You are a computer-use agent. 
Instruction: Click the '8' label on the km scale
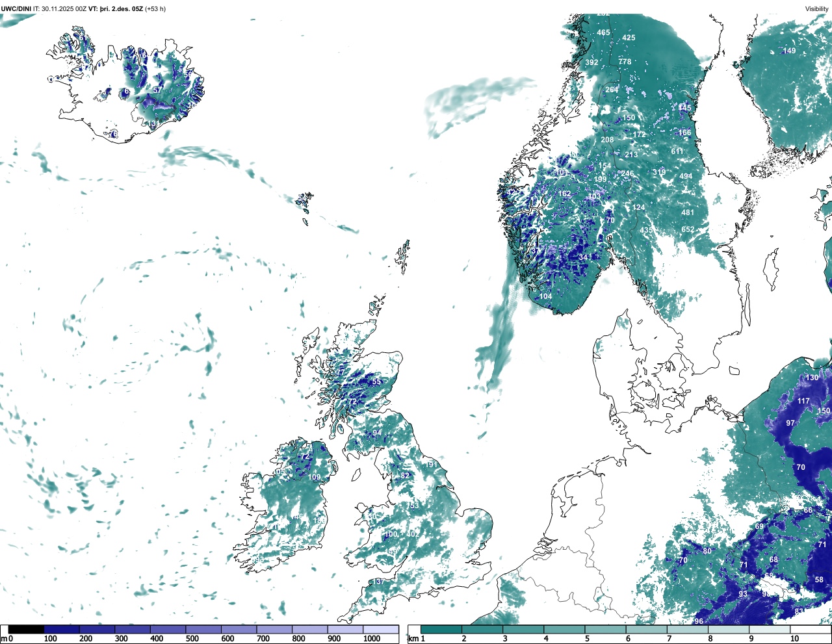(710, 639)
